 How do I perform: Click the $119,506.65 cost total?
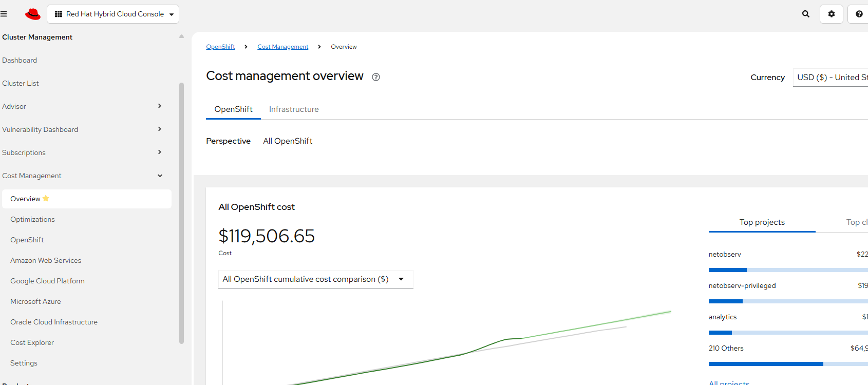267,236
